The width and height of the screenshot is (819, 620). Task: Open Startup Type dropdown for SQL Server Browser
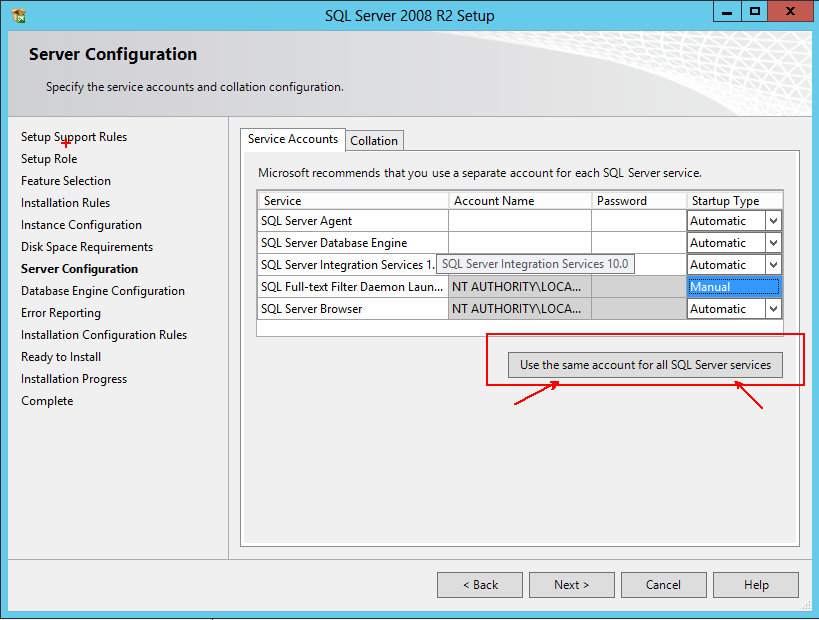[x=774, y=309]
